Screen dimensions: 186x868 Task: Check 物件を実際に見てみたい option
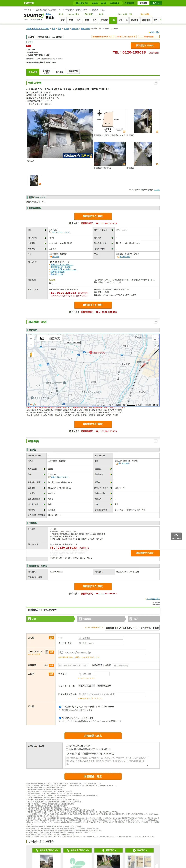click(x=67, y=746)
